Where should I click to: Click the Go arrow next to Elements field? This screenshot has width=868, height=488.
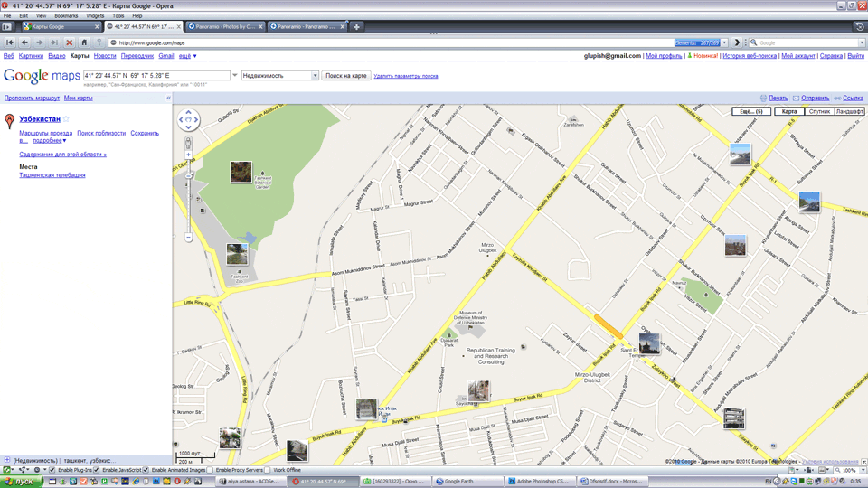point(736,42)
